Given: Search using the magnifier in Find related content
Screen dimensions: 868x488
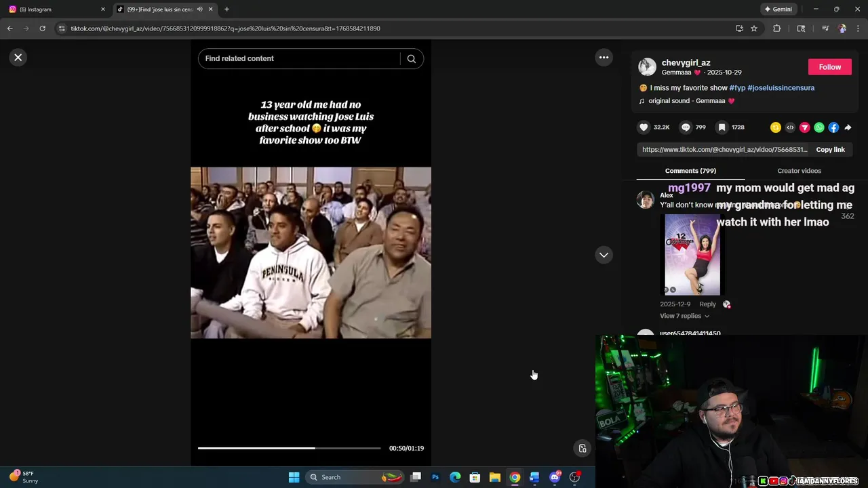Looking at the screenshot, I should [x=411, y=59].
